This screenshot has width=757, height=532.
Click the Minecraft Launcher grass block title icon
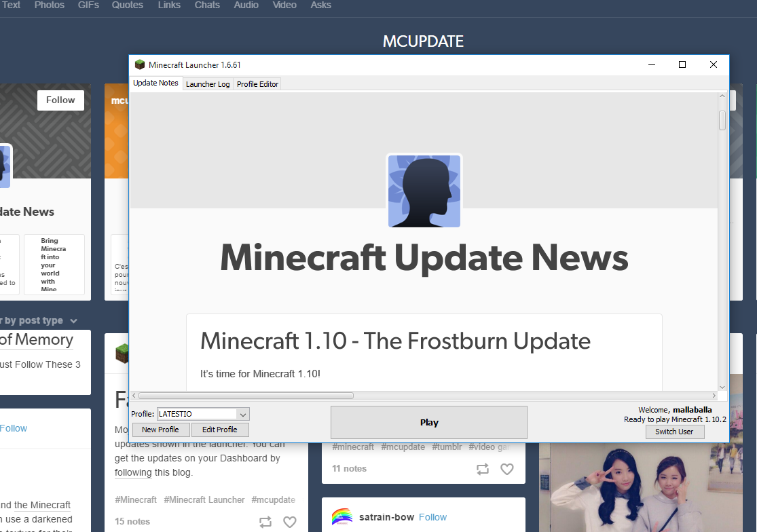coord(140,64)
